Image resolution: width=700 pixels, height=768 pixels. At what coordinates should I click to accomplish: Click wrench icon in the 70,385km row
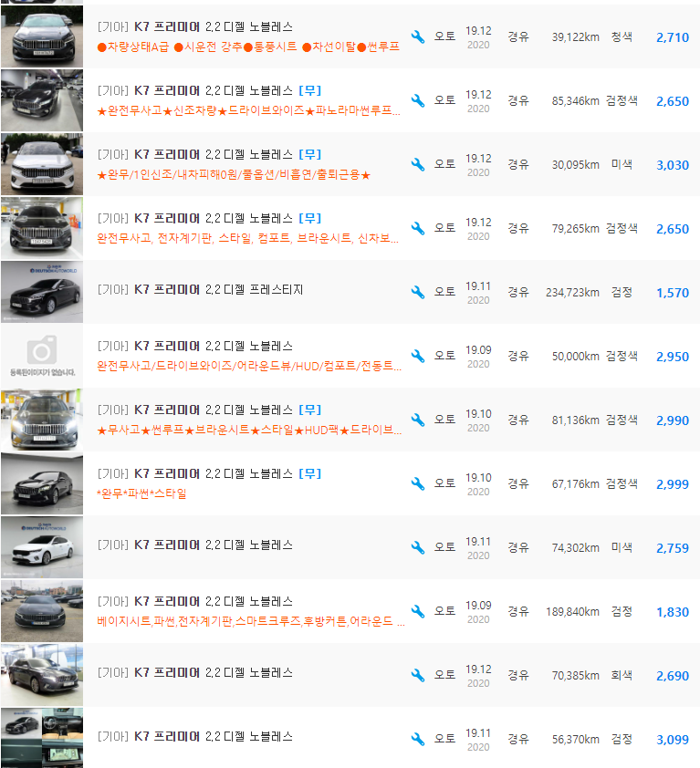tap(418, 676)
